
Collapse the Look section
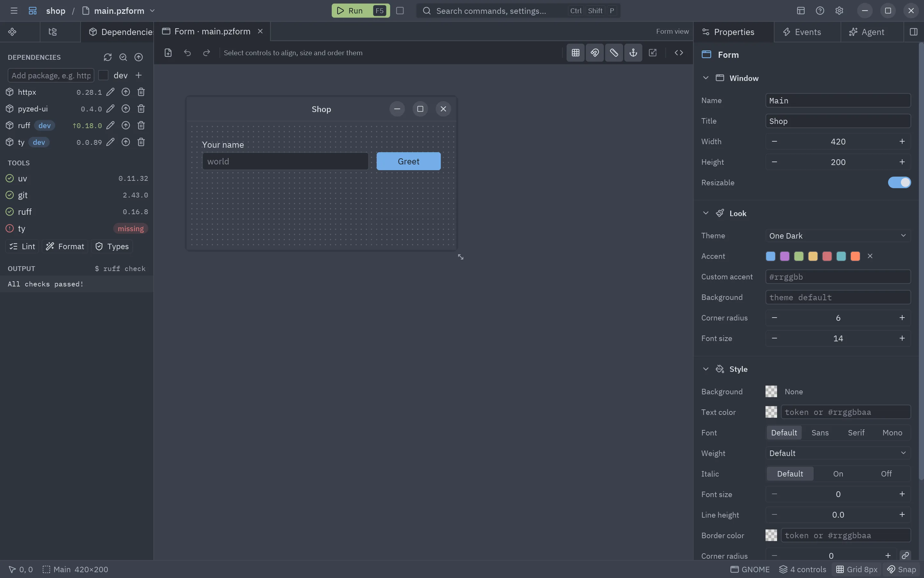(x=706, y=213)
